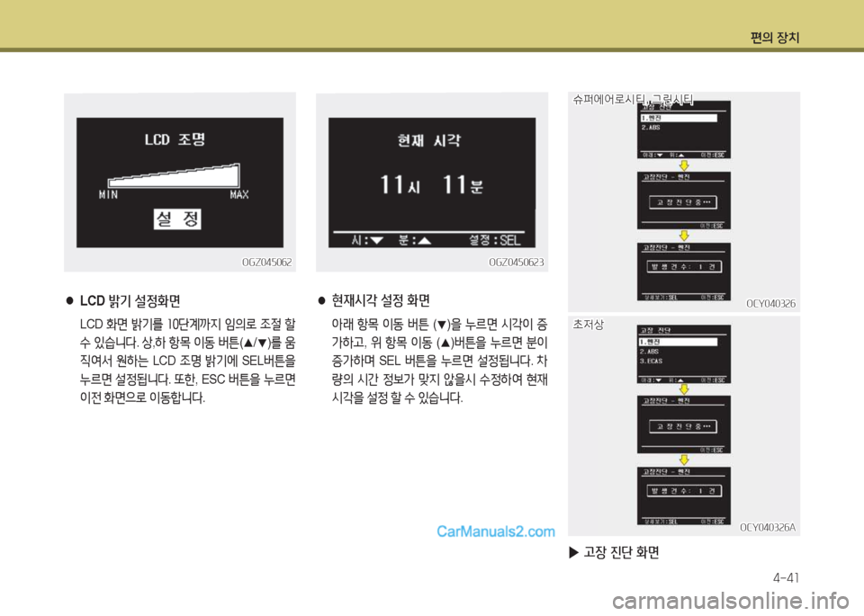
Task: Click the '슈퍼에어로시티, 그린시티' label
Action: pos(633,100)
